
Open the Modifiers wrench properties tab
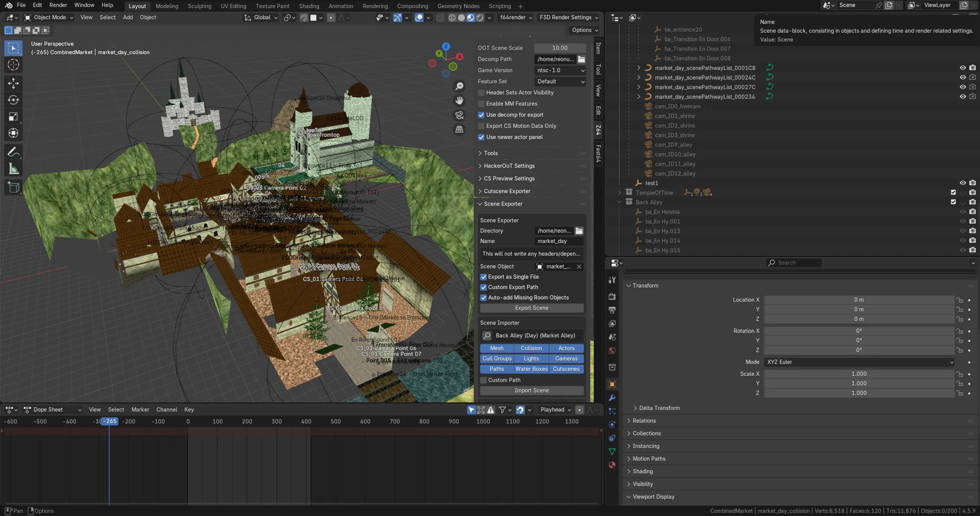click(x=612, y=398)
